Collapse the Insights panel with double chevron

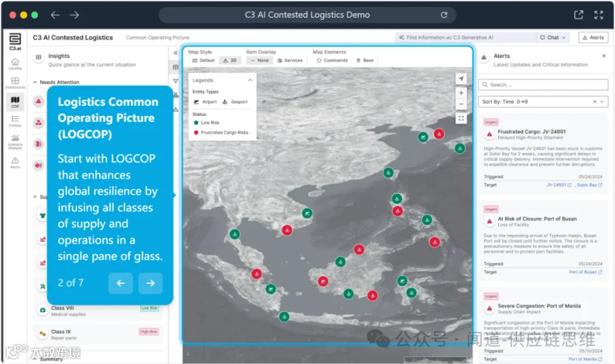(176, 53)
